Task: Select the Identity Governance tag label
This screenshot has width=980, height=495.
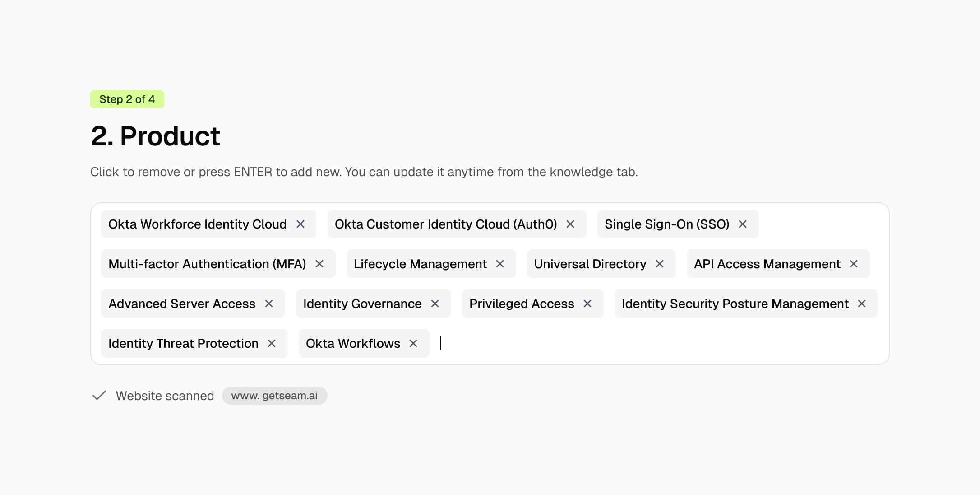Action: [362, 304]
